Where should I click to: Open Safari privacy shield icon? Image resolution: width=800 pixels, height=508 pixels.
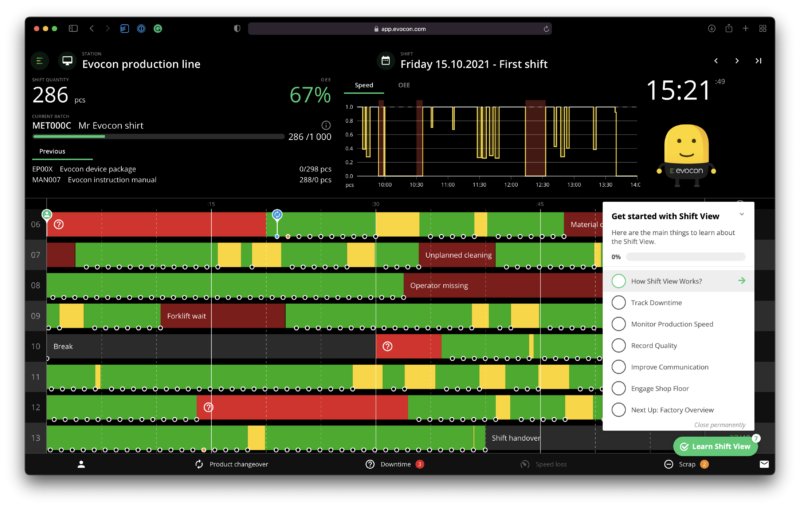(x=237, y=29)
